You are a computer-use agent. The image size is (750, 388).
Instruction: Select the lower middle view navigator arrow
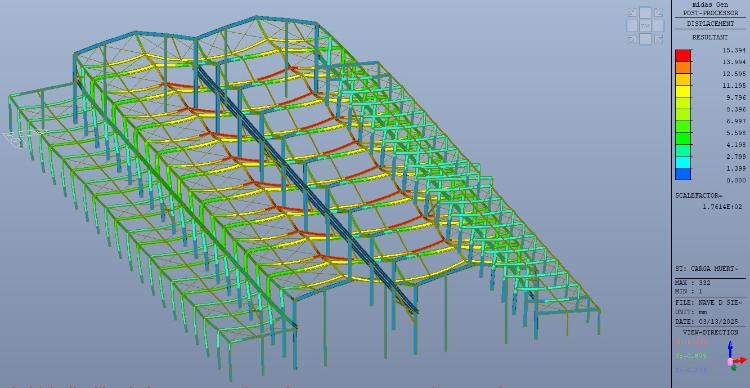645,39
